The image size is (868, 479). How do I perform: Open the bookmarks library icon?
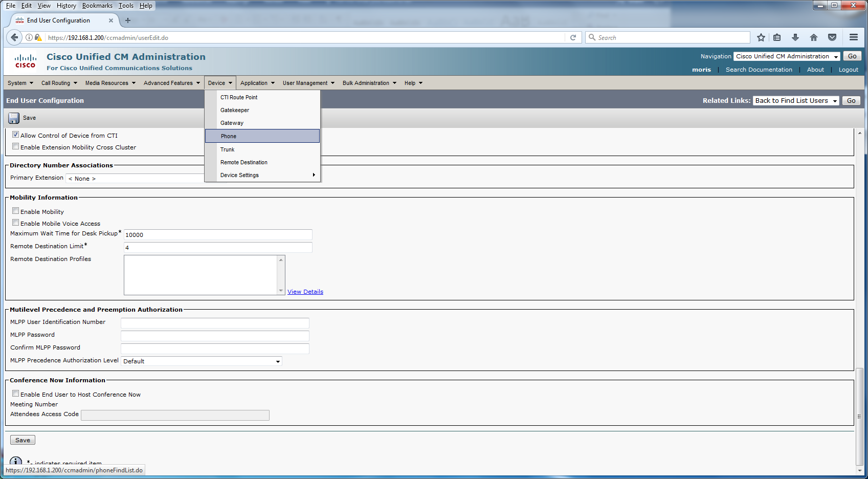777,37
